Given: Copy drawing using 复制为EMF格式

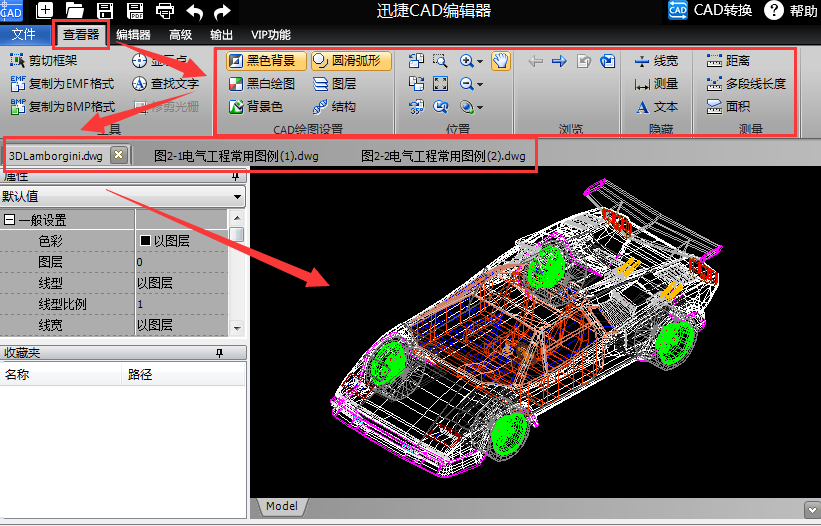Looking at the screenshot, I should pyautogui.click(x=62, y=84).
